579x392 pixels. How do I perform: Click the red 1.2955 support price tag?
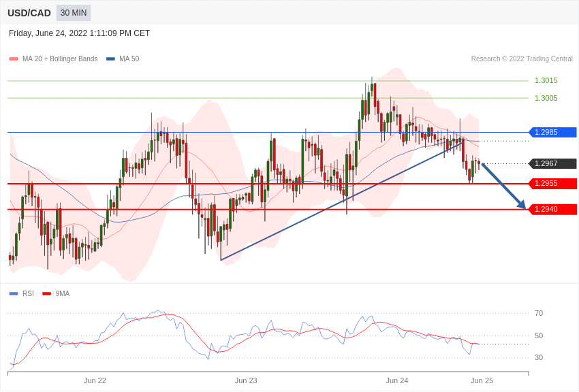[553, 183]
